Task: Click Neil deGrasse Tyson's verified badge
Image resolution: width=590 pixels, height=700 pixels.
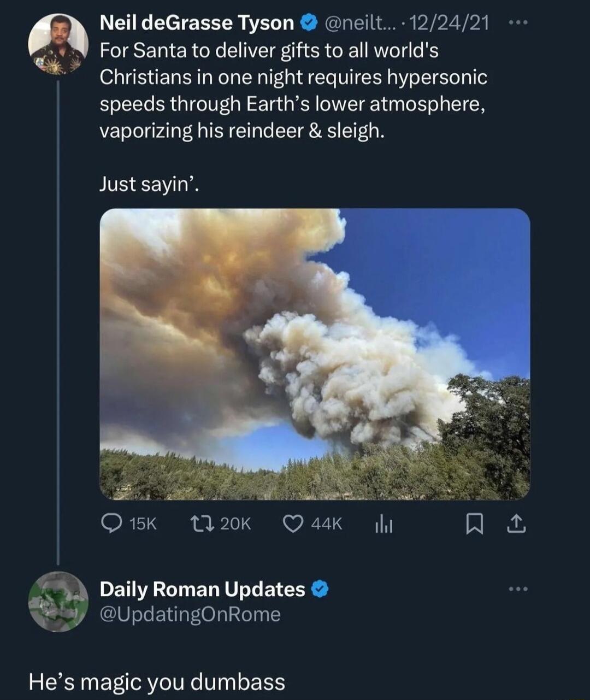Action: (308, 23)
